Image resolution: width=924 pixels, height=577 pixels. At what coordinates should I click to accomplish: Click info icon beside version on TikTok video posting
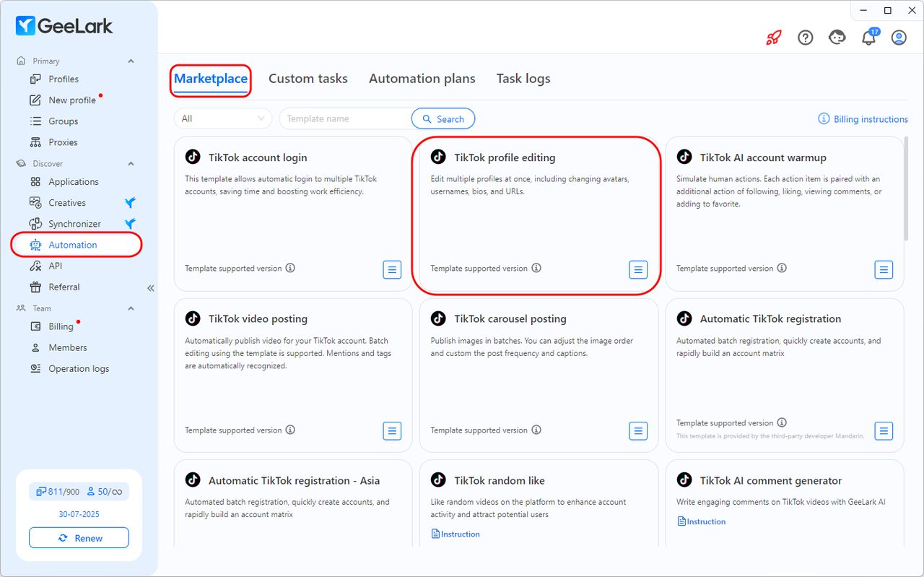(290, 430)
